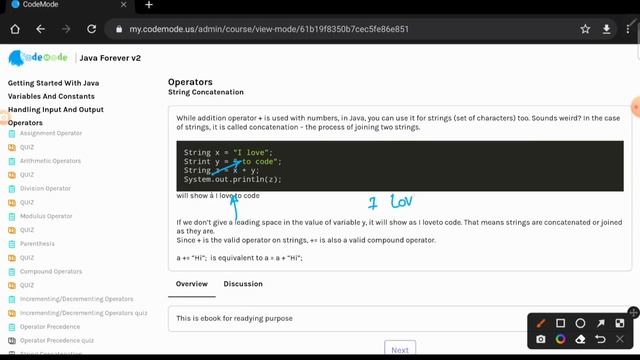
Task: Click the browser forward arrow
Action: 66,29
